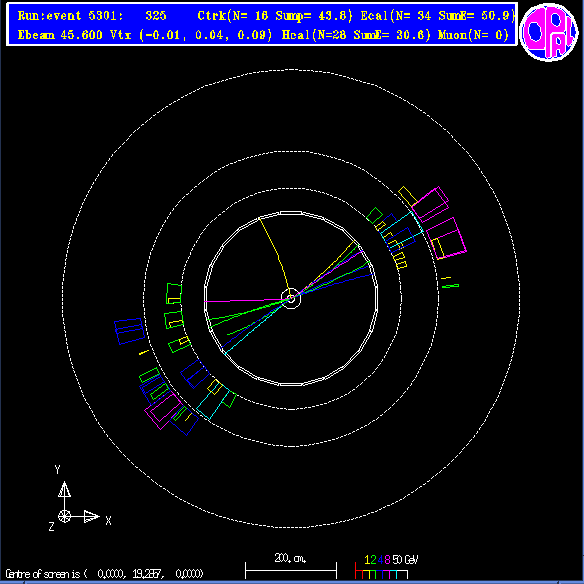Select the horizontal magenta track on left
The width and height of the screenshot is (584, 584).
coord(244,300)
